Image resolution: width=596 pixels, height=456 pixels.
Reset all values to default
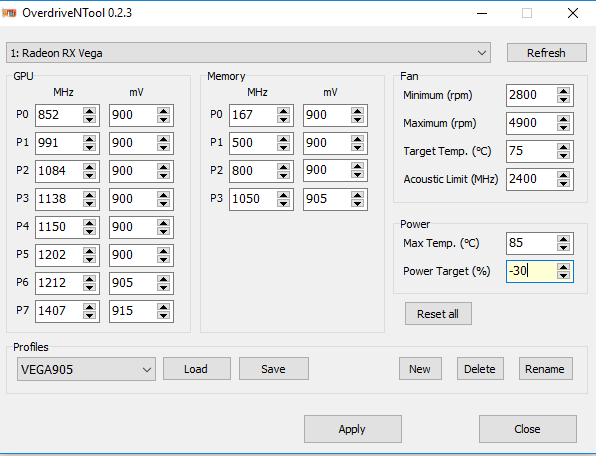(438, 314)
